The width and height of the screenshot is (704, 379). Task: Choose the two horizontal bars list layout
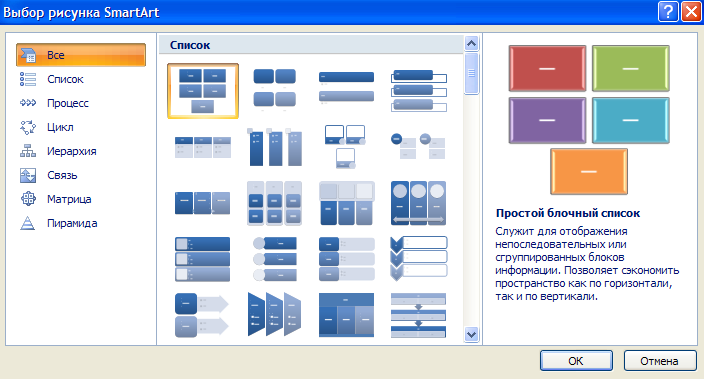click(346, 88)
